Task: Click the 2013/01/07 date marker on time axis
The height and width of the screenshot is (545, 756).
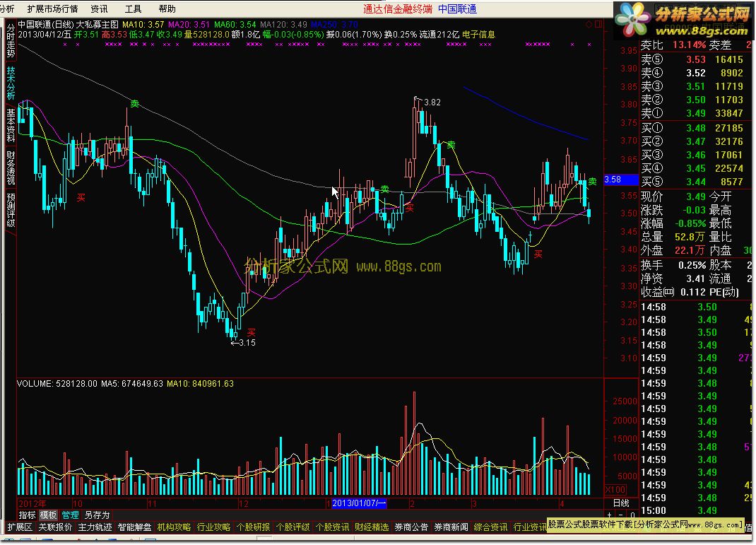Action: (x=359, y=503)
